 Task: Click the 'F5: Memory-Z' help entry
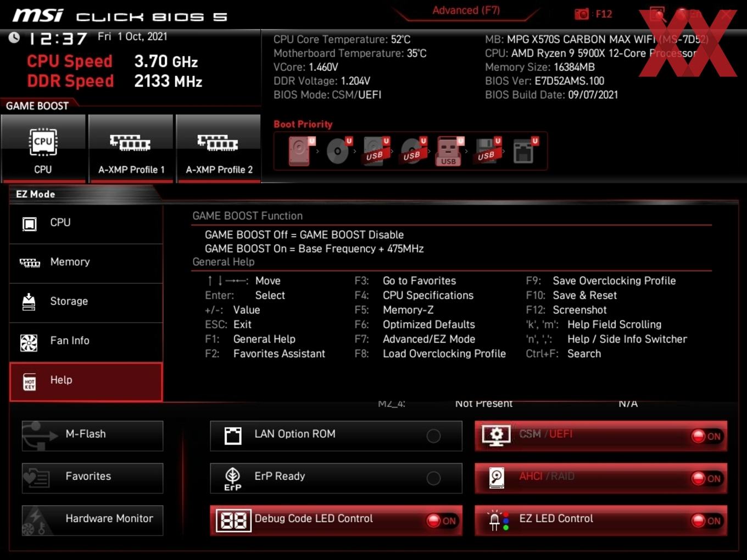pyautogui.click(x=394, y=310)
